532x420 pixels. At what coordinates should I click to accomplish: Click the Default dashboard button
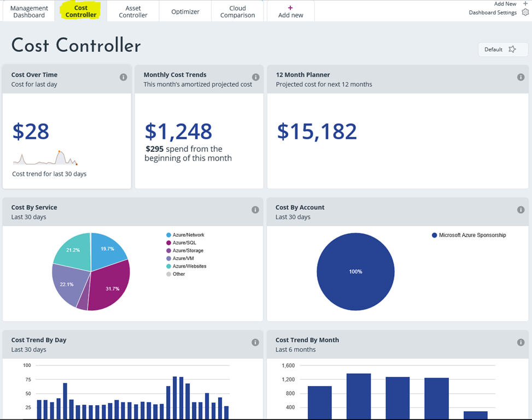tap(503, 50)
